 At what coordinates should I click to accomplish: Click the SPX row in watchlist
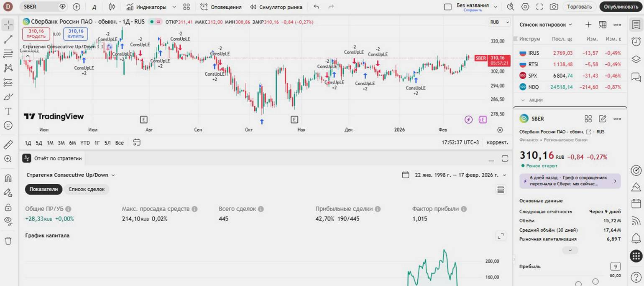click(570, 76)
